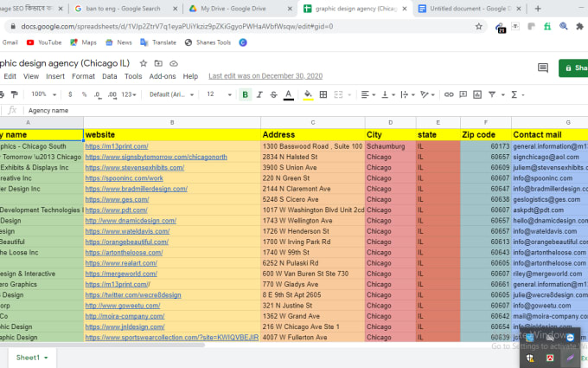Open the m13print.com link in Schaumburg row
The height and width of the screenshot is (368, 588).
click(117, 146)
